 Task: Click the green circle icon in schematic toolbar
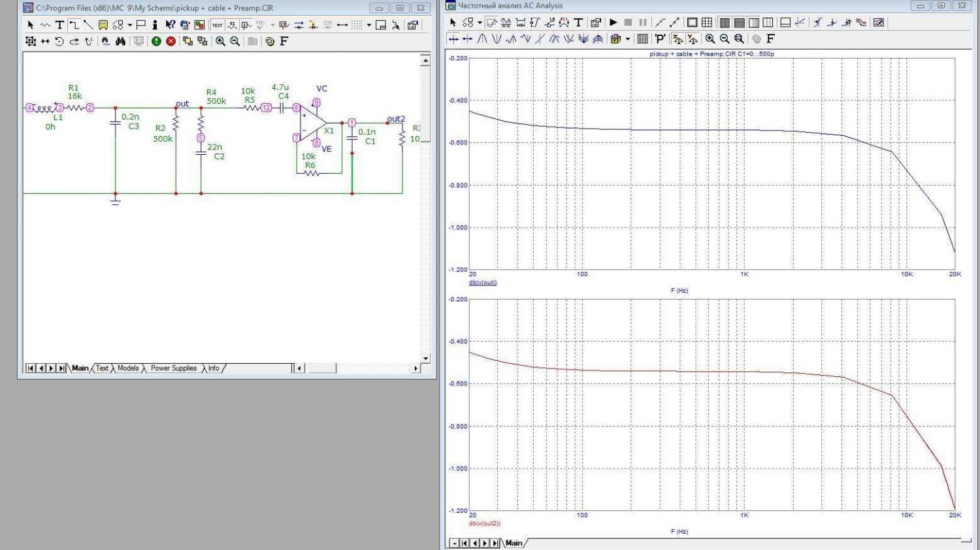pos(156,41)
